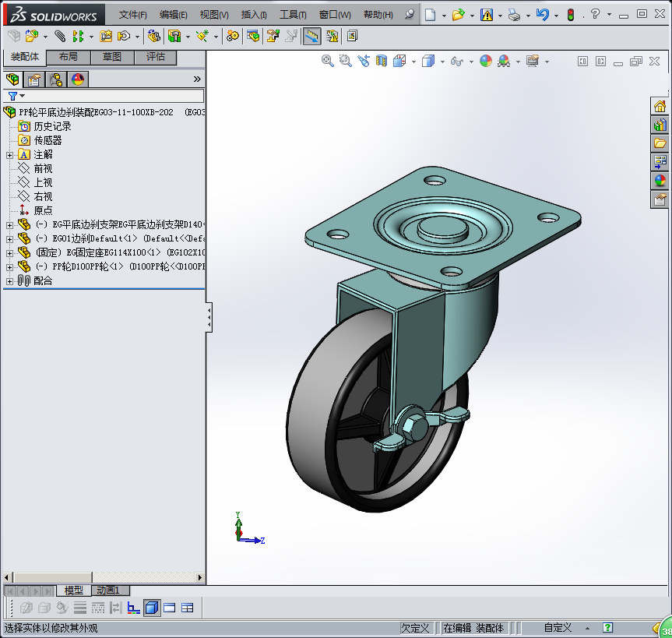The height and width of the screenshot is (638, 672).
Task: Click the Undo arrow icon
Action: tap(542, 15)
